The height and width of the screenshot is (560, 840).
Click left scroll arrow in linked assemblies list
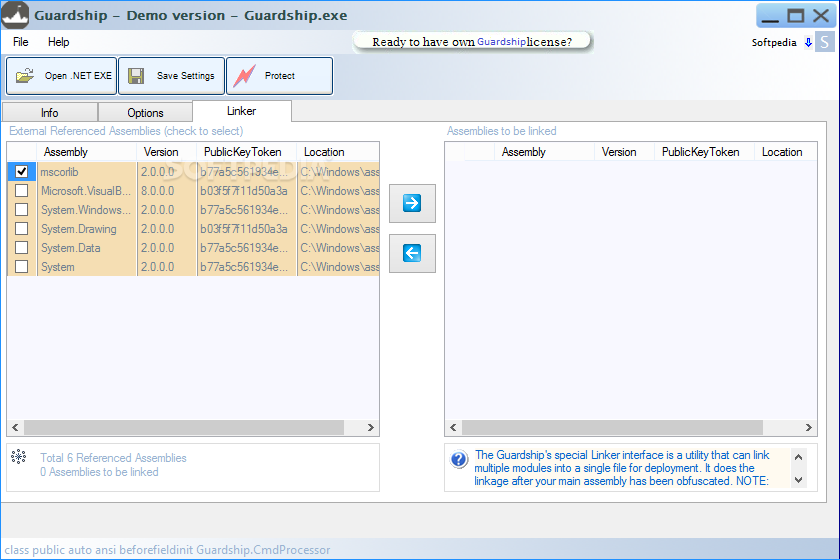(453, 427)
